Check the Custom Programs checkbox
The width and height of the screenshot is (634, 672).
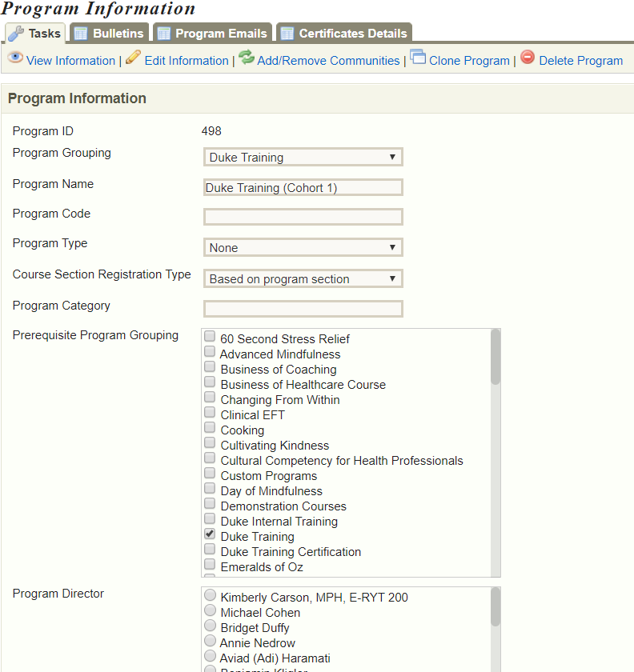point(210,473)
